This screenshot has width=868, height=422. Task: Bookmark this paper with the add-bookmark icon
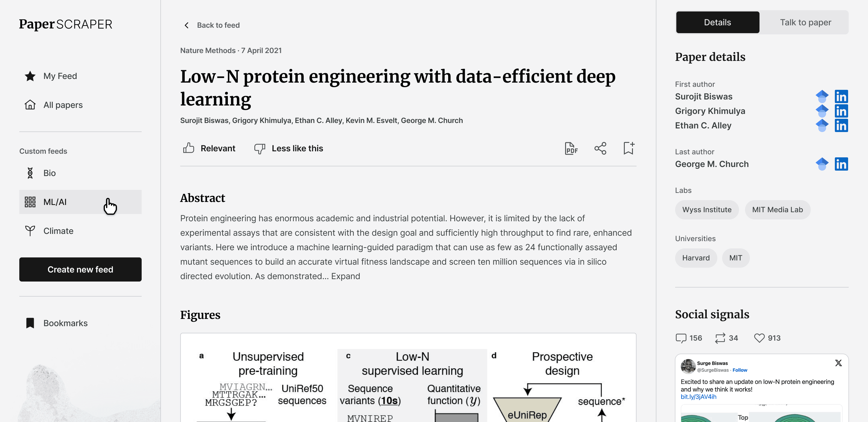pos(628,148)
